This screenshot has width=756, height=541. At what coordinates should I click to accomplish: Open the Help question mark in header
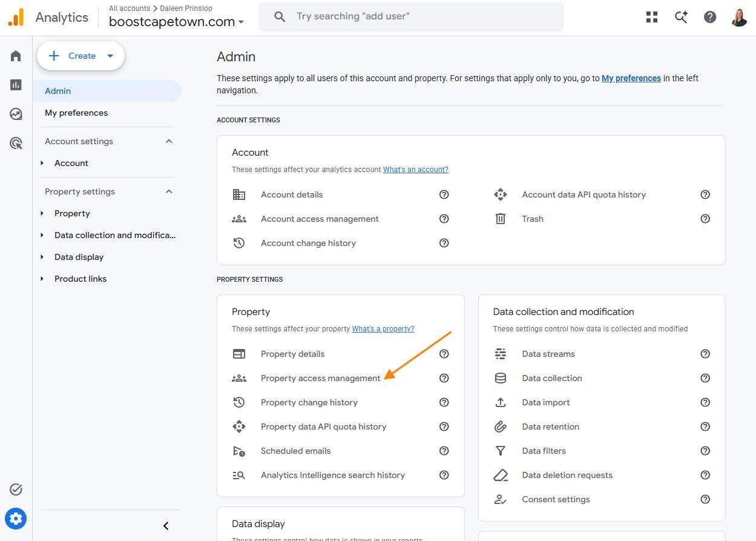(x=710, y=17)
